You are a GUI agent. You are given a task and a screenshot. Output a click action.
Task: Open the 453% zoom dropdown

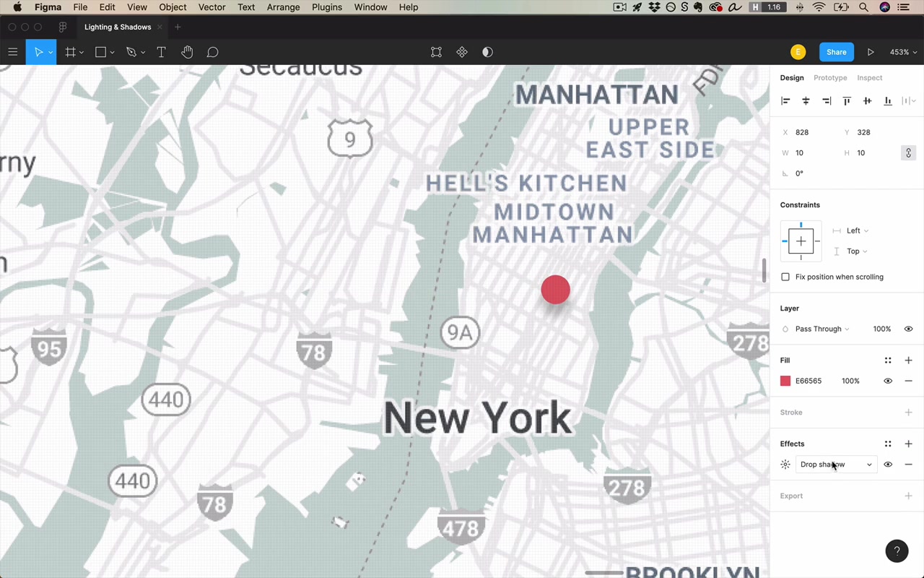903,52
